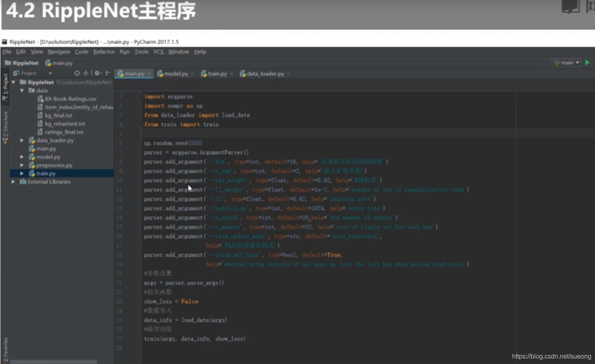
Task: Open the Help menu
Action: pyautogui.click(x=200, y=52)
